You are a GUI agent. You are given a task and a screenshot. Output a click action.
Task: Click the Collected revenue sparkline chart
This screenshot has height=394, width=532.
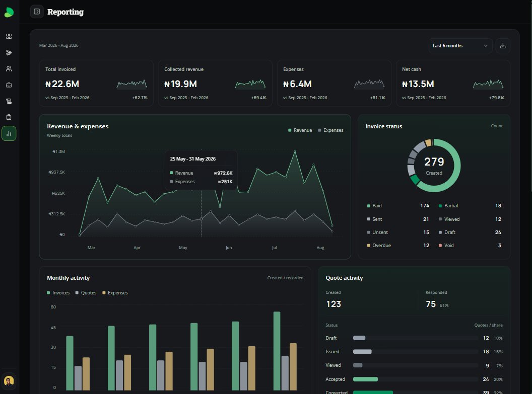click(x=250, y=84)
